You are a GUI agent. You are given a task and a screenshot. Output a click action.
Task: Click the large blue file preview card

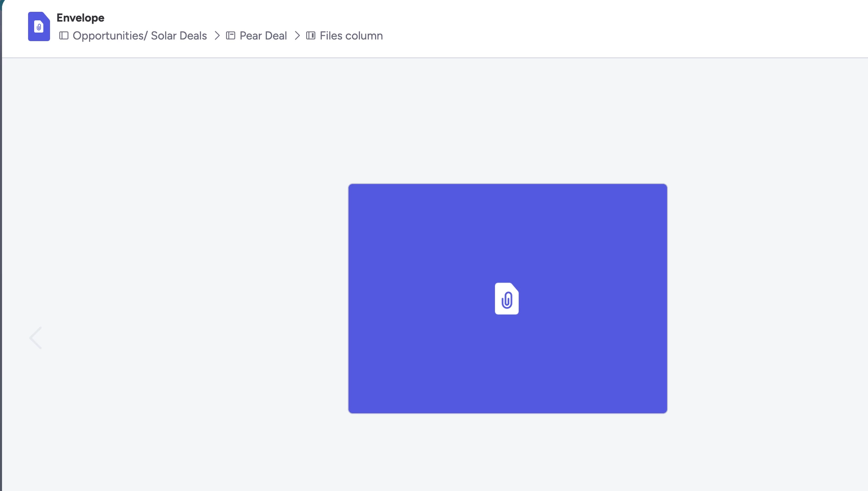tap(508, 298)
